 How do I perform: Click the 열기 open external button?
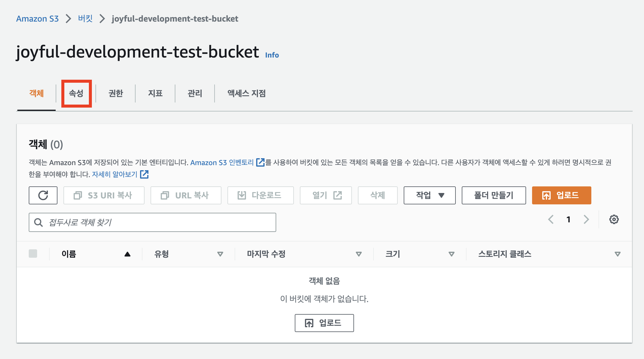coord(326,195)
